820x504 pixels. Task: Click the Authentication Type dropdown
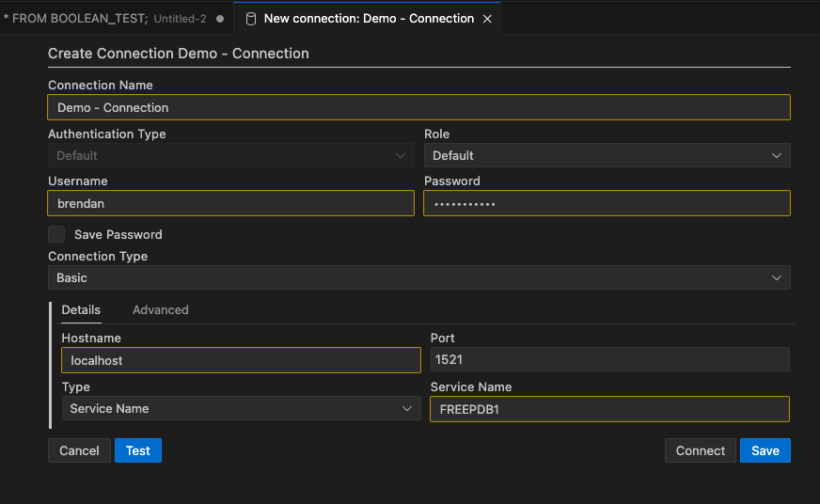[230, 155]
